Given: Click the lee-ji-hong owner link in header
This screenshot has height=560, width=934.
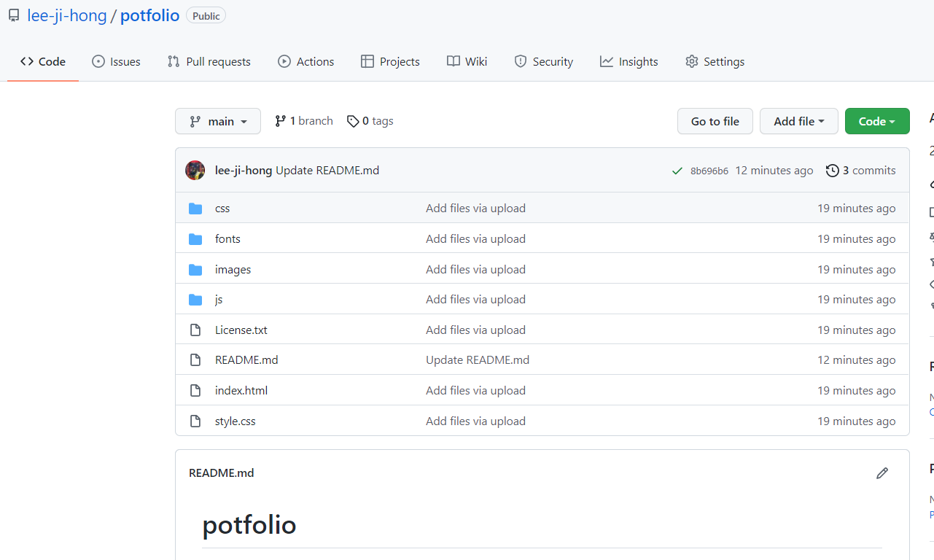Looking at the screenshot, I should click(67, 15).
